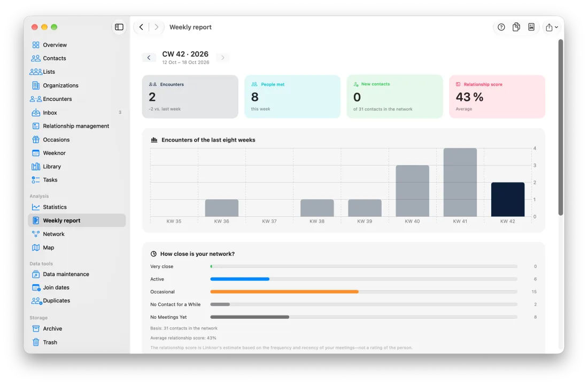Click the "Basis: 31 contacts in the network" text
Screen dimensions: 588x385
click(184, 328)
